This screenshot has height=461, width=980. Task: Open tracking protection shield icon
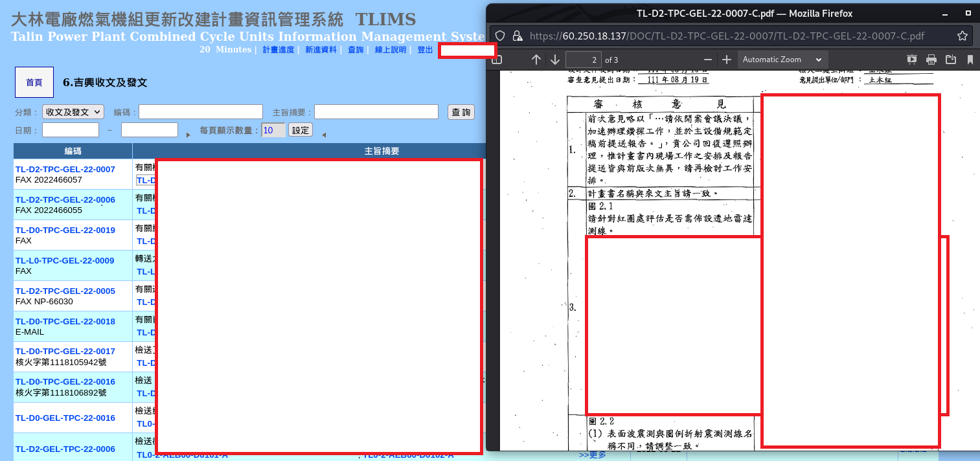tap(500, 36)
